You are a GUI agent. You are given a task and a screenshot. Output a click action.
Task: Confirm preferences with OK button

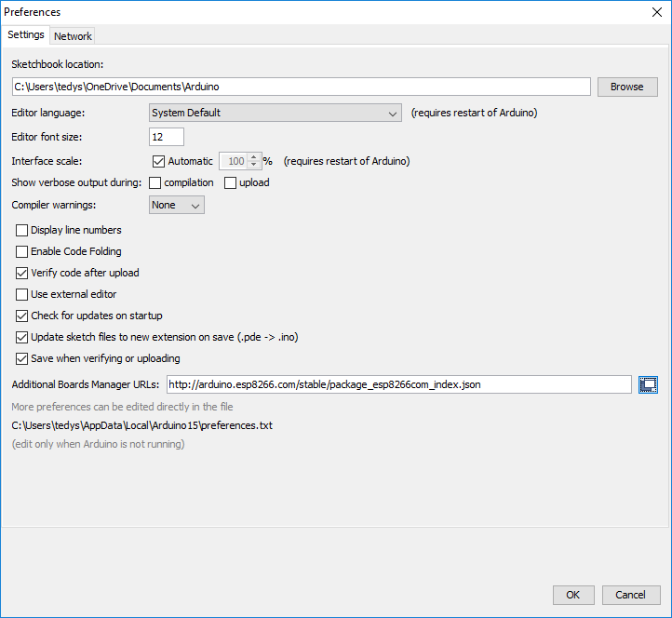click(x=573, y=595)
